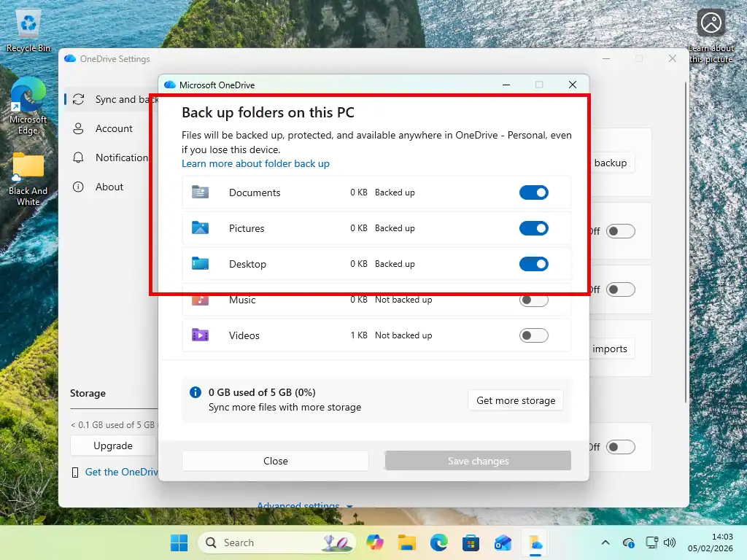The width and height of the screenshot is (747, 560).
Task: Turn off Pictures folder backup
Action: pos(534,227)
